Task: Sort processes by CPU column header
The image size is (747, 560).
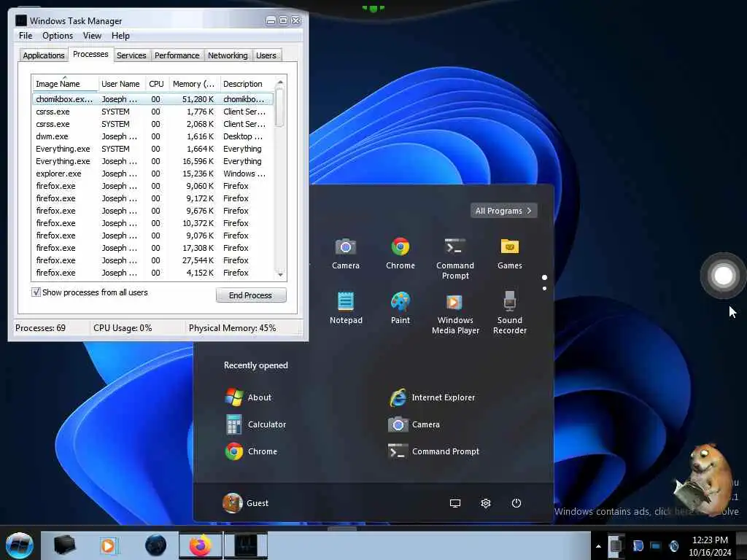Action: [156, 84]
